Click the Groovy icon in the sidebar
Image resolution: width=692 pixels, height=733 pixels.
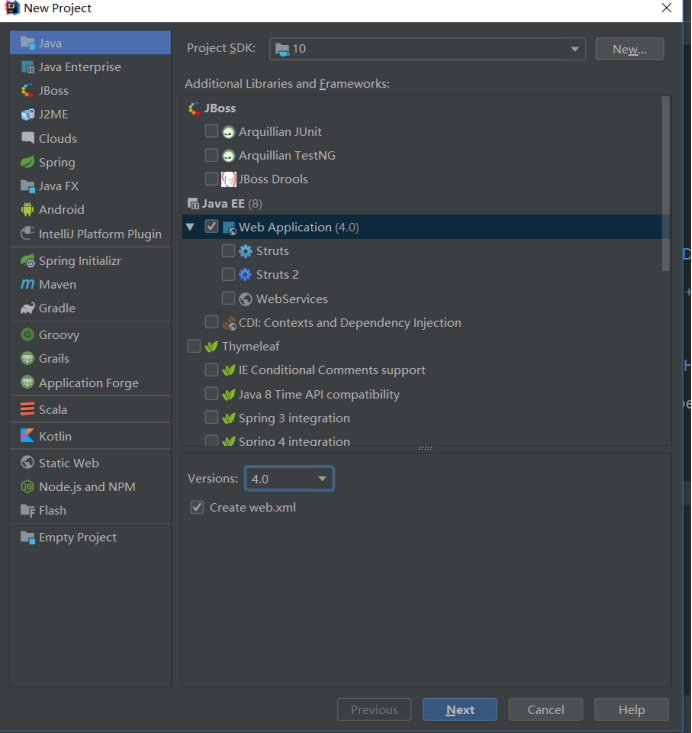click(x=27, y=335)
